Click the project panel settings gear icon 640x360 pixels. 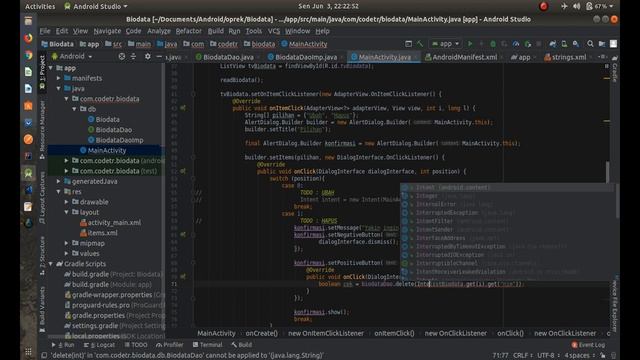[x=147, y=57]
